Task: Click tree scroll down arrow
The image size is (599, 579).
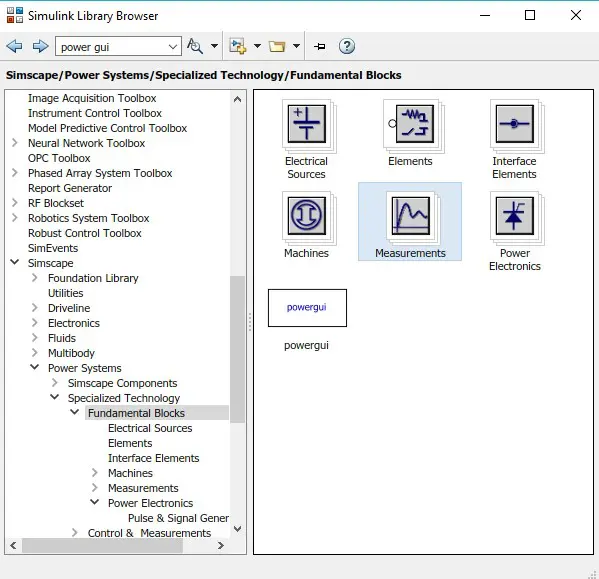Action: [237, 529]
